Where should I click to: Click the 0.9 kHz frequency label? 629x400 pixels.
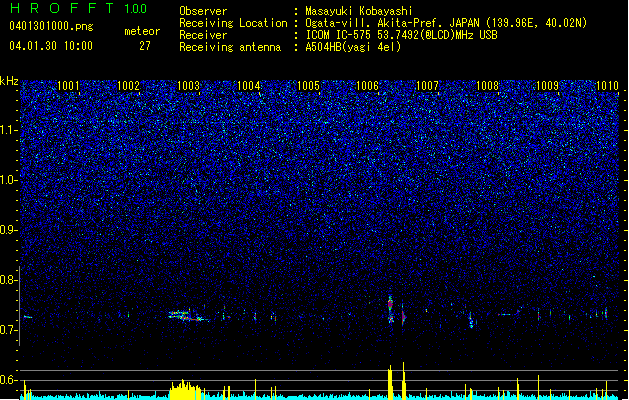point(8,230)
